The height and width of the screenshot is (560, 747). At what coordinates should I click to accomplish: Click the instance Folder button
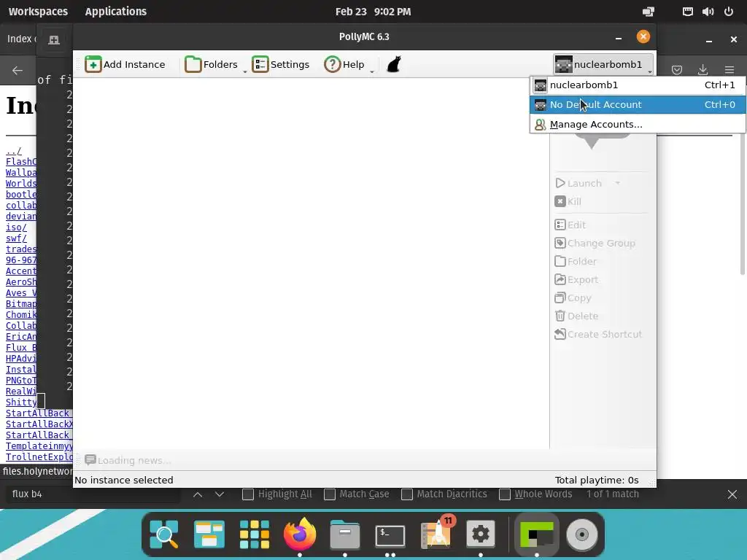click(x=576, y=262)
